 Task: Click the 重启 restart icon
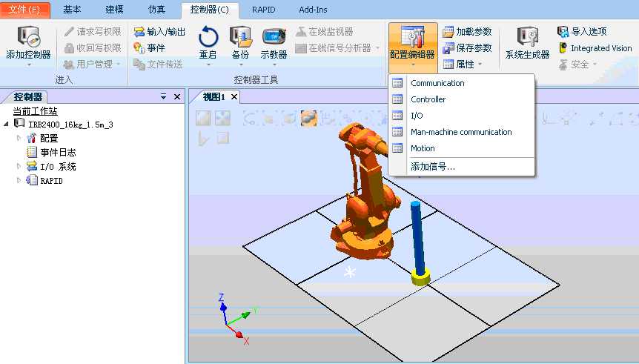(208, 36)
